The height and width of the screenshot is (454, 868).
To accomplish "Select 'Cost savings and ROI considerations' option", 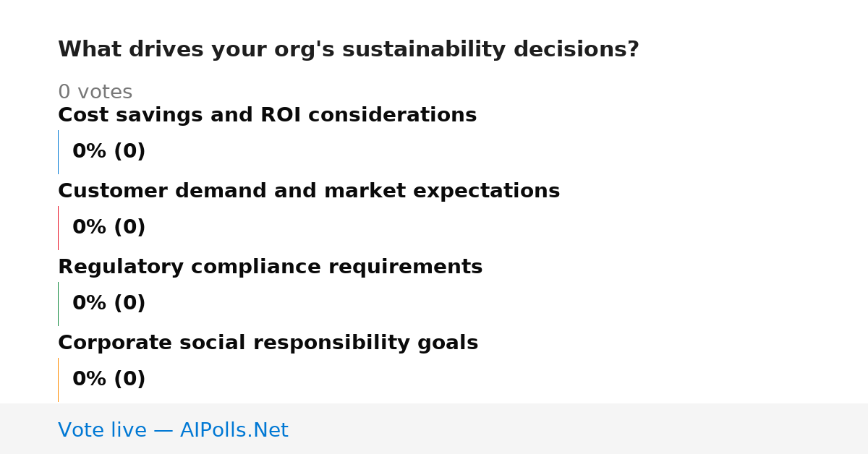I will coord(267,115).
